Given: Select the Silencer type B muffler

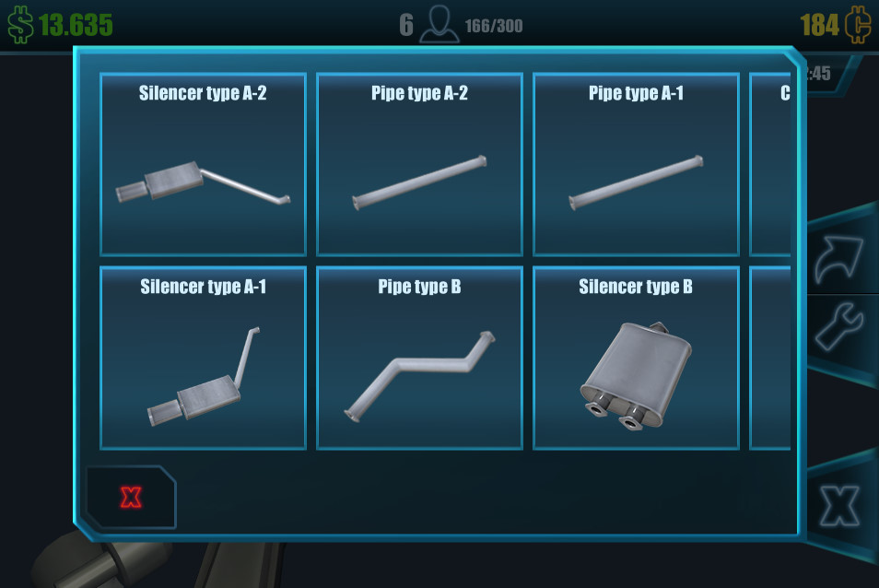Looking at the screenshot, I should click(x=636, y=358).
